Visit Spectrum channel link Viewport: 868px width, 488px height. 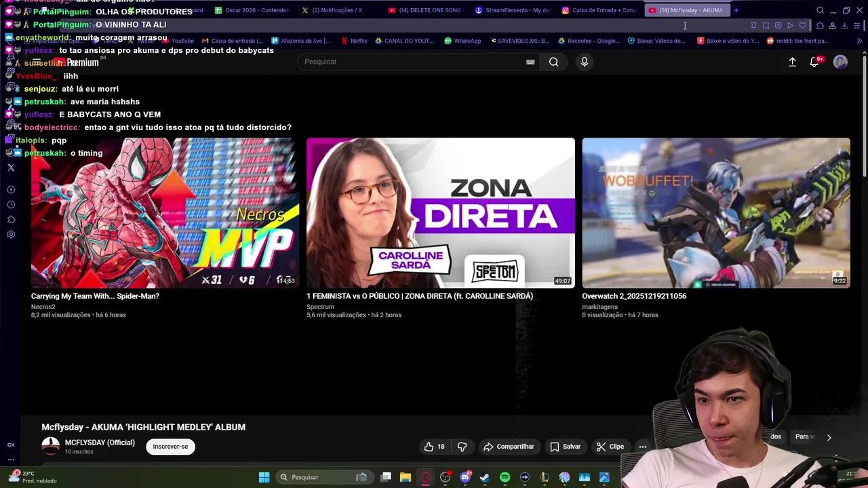tap(320, 306)
